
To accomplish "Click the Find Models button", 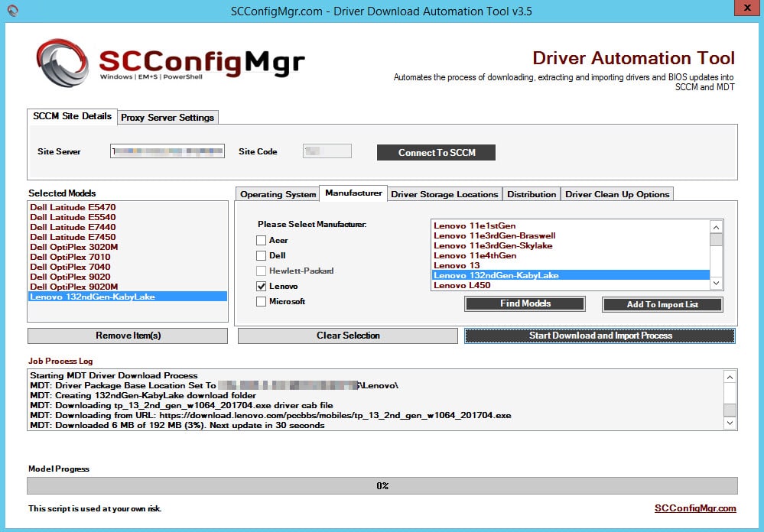I will (525, 304).
